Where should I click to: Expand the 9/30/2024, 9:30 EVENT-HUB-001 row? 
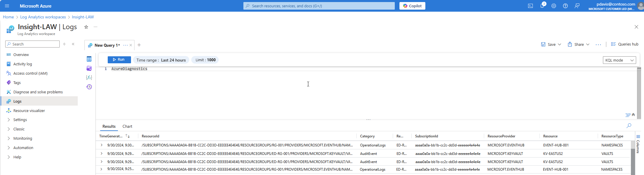click(101, 145)
